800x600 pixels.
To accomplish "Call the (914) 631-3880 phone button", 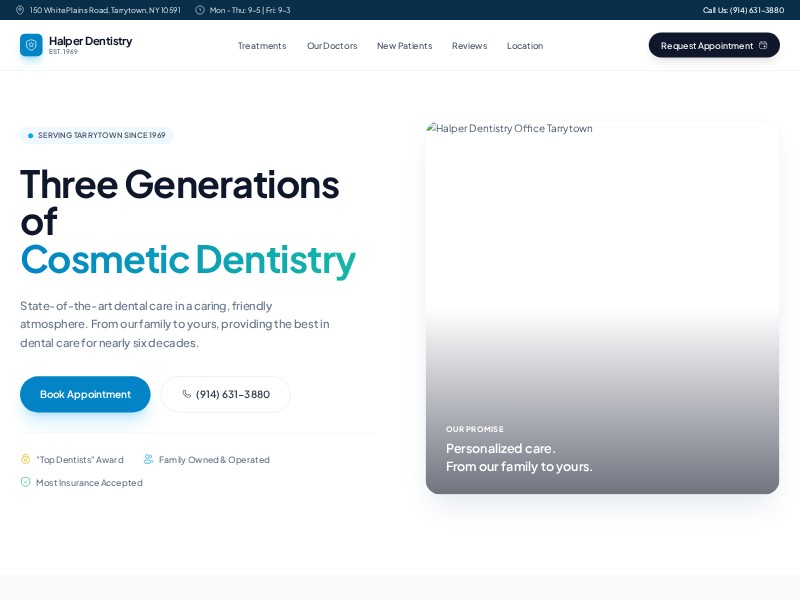I will point(225,394).
